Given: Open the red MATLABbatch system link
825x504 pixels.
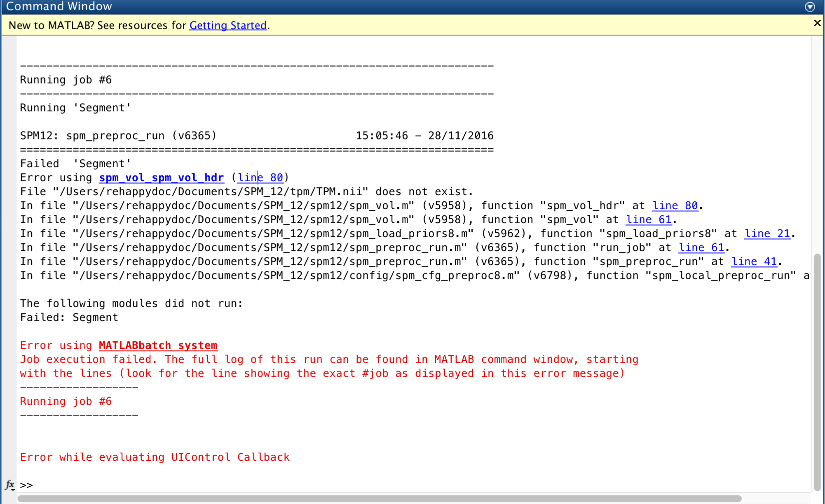Looking at the screenshot, I should pyautogui.click(x=158, y=345).
